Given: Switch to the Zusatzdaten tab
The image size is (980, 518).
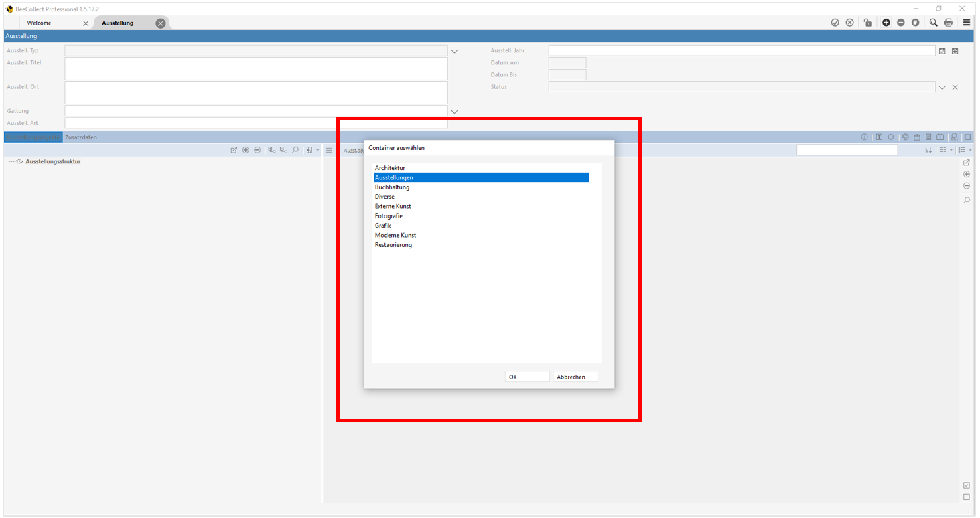Looking at the screenshot, I should [x=81, y=137].
